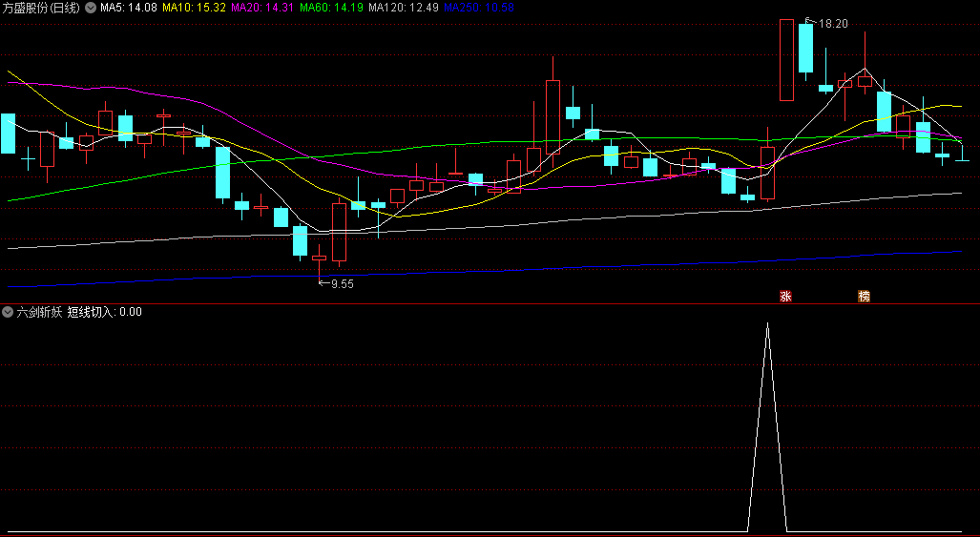Click the MA120: 12.49 label
980x537 pixels.
[x=403, y=9]
